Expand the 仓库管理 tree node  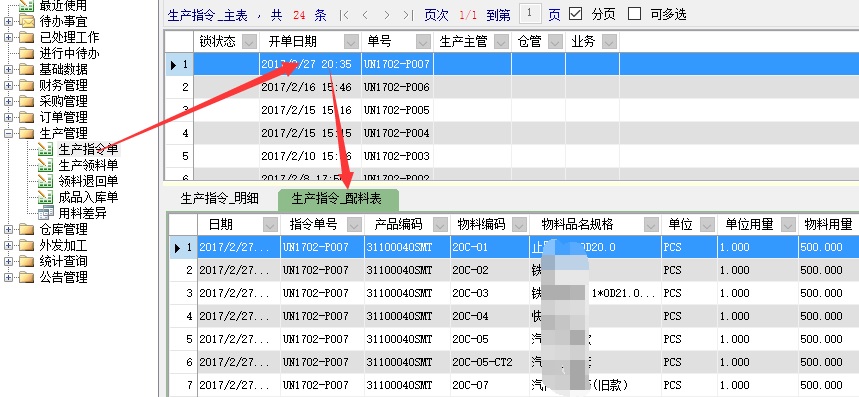click(x=8, y=229)
